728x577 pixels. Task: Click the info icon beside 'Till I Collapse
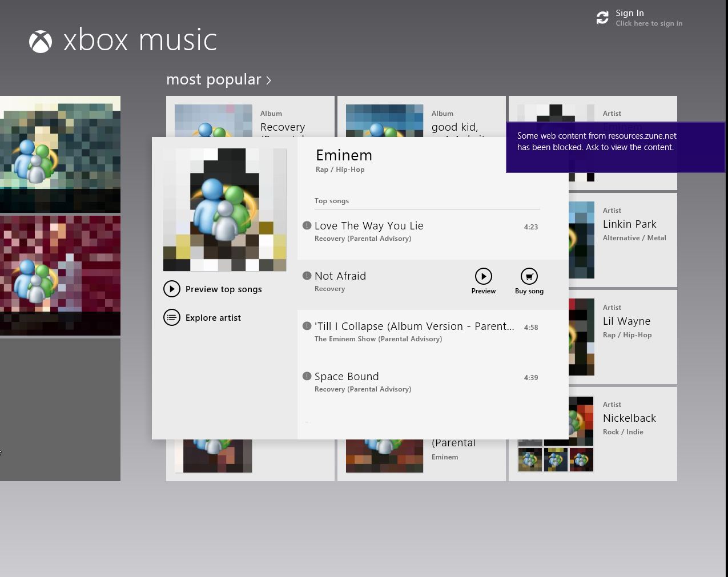(x=307, y=326)
